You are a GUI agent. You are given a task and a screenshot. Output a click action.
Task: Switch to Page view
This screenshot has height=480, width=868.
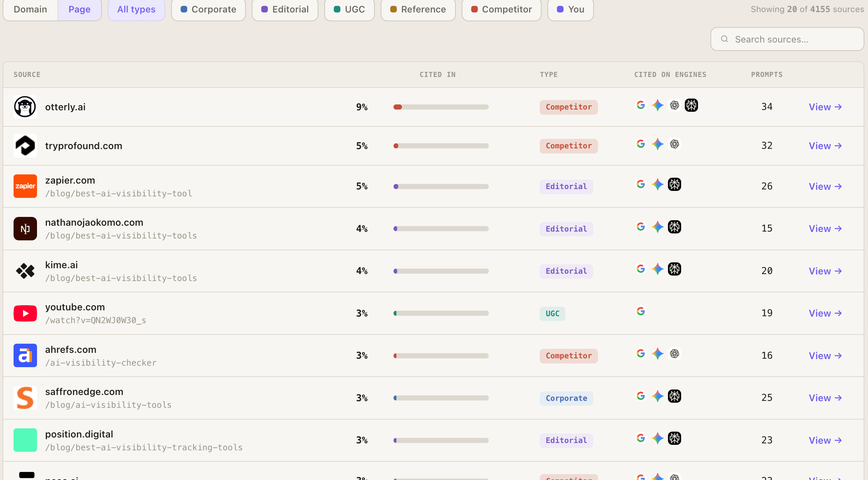coord(80,10)
